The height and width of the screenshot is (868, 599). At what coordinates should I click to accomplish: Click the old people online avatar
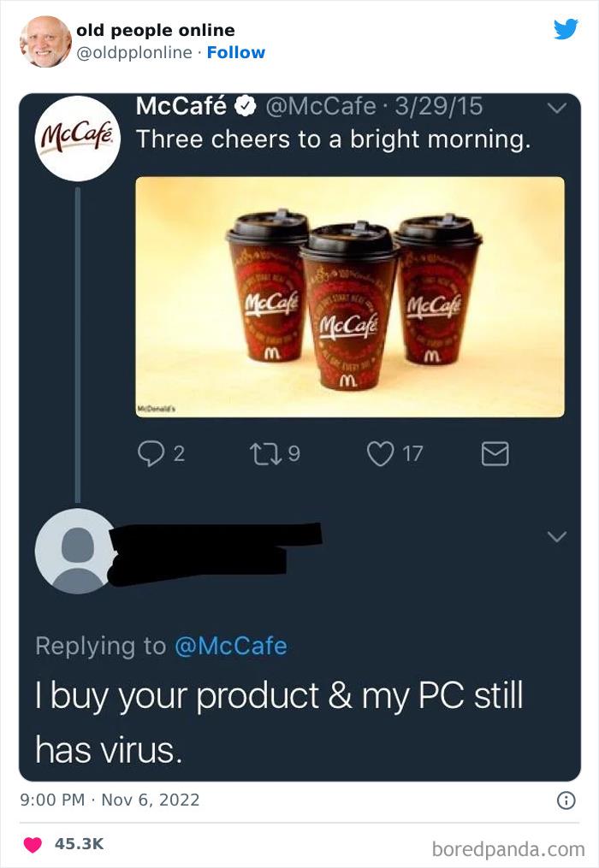(46, 41)
